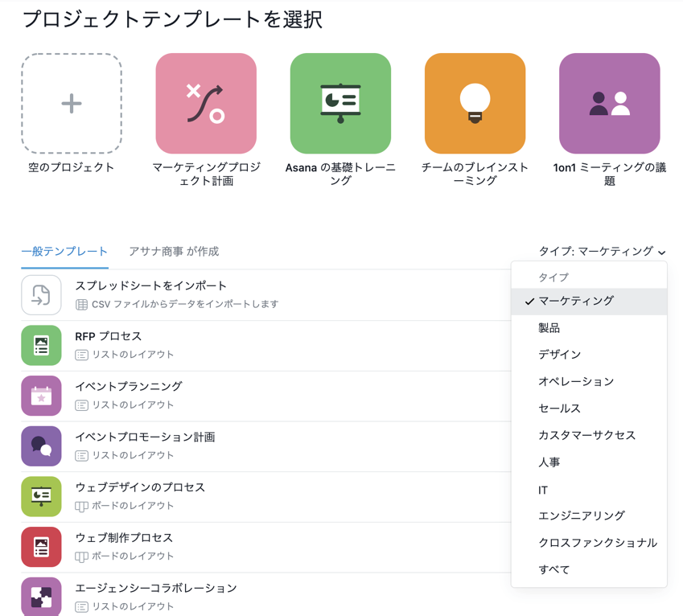
Task: Select the 1on1 ミーティングの議題 people icon
Action: coord(609,103)
